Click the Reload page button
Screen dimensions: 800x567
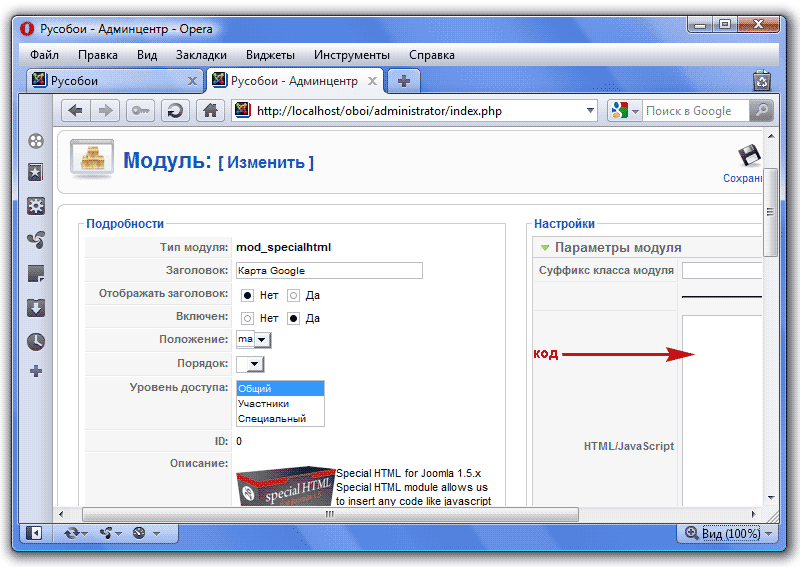[175, 111]
